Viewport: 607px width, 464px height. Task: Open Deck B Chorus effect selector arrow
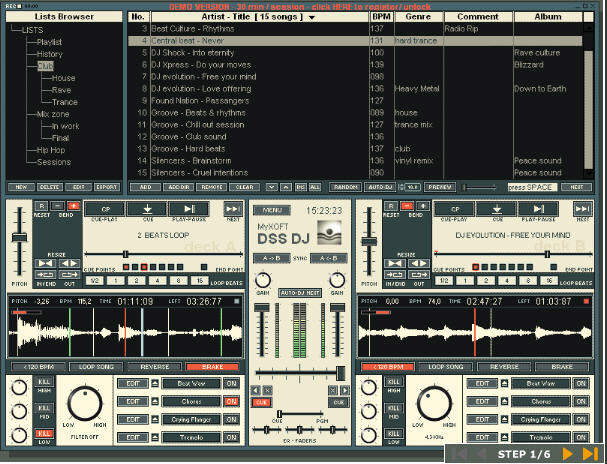point(504,402)
